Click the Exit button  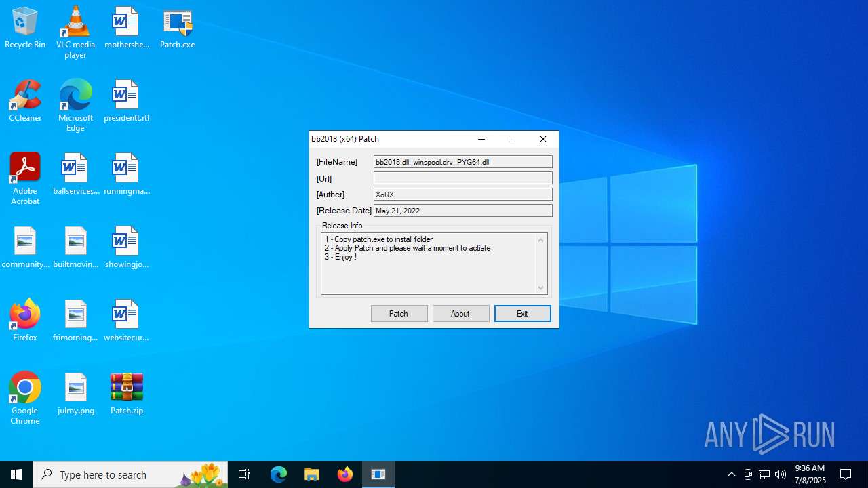click(522, 313)
